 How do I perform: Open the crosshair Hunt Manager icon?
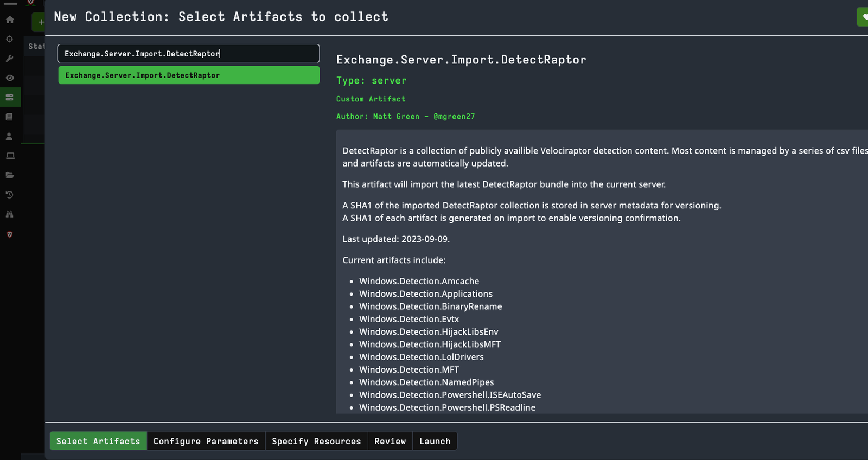[x=10, y=39]
